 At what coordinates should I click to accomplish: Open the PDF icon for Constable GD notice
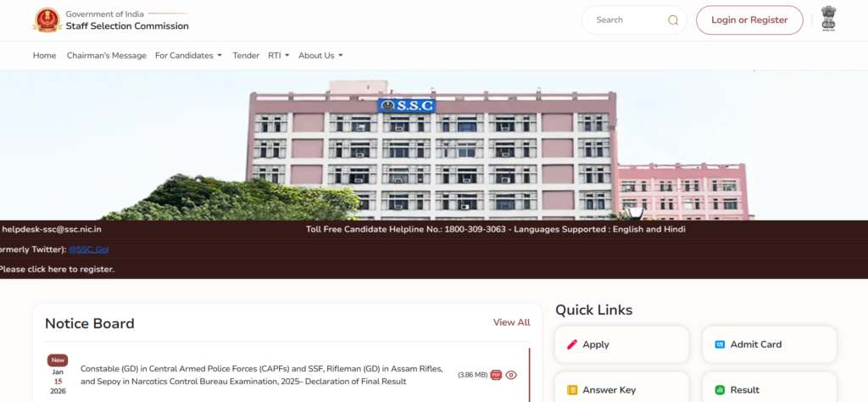(496, 375)
